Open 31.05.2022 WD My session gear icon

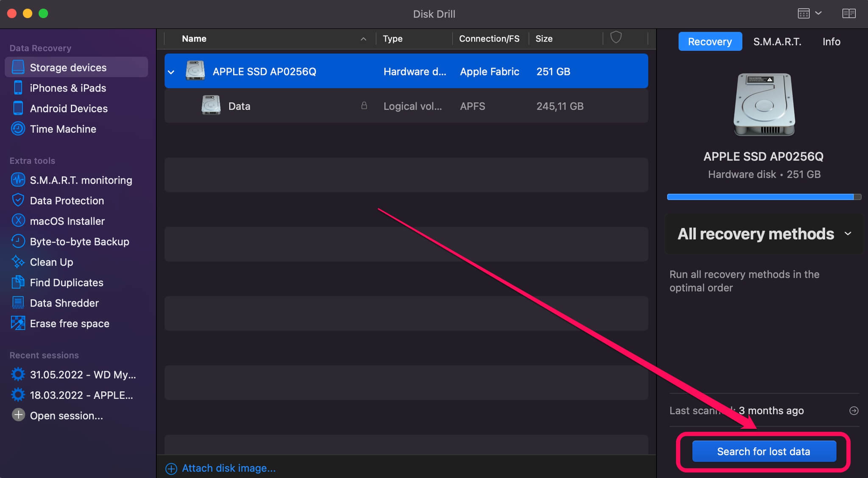click(18, 374)
